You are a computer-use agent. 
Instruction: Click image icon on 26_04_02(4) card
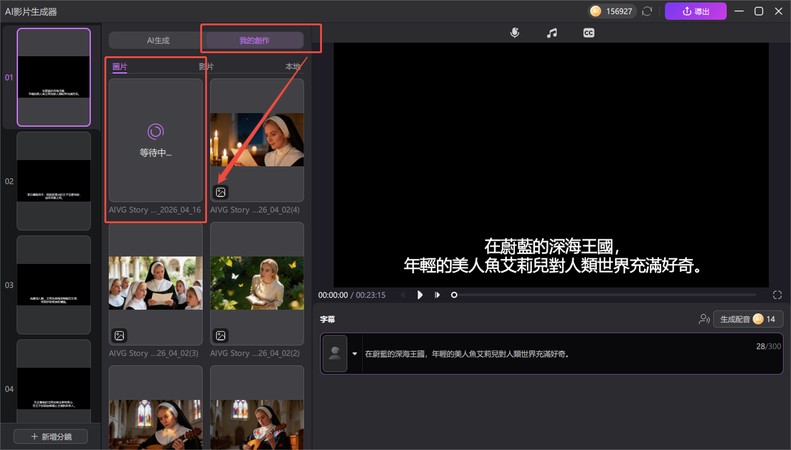coord(220,192)
